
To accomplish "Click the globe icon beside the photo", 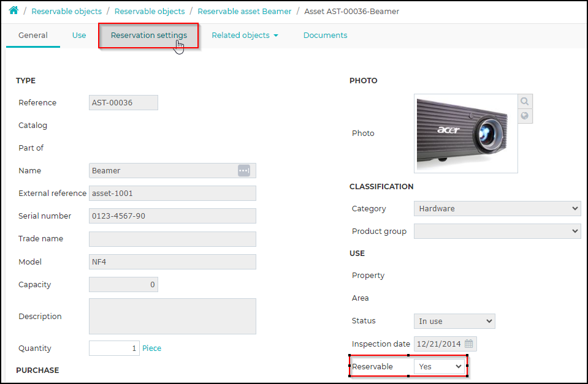I will pyautogui.click(x=525, y=116).
